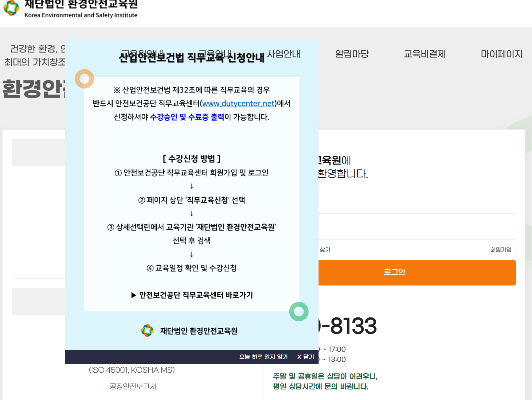The height and width of the screenshot is (400, 532).
Task: Open the 알림마당 menu
Action: click(352, 54)
